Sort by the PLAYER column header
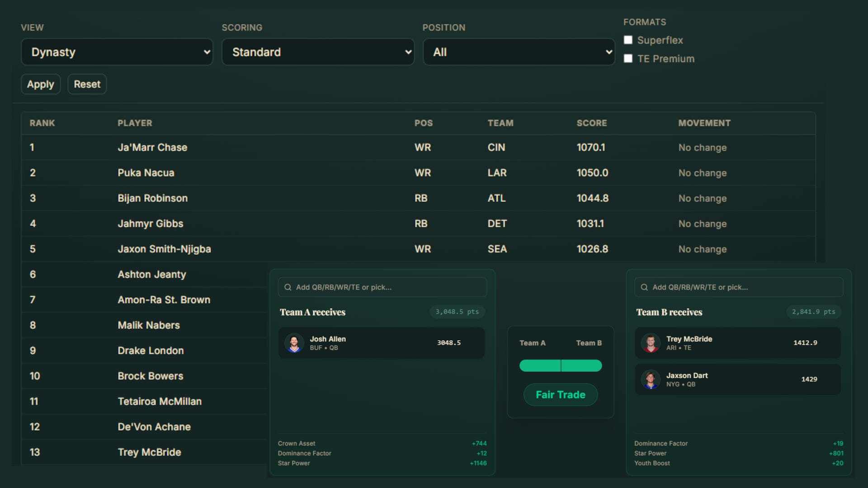 pos(135,123)
